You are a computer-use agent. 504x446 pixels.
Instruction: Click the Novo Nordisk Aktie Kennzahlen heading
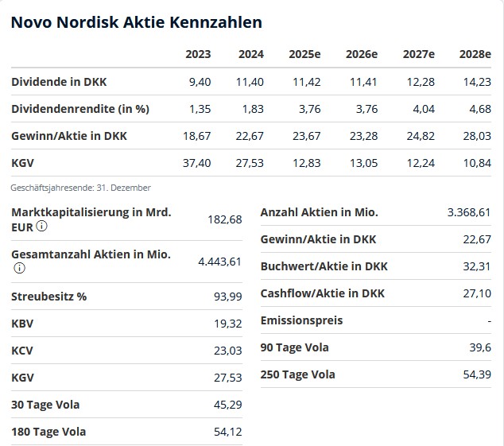[136, 22]
